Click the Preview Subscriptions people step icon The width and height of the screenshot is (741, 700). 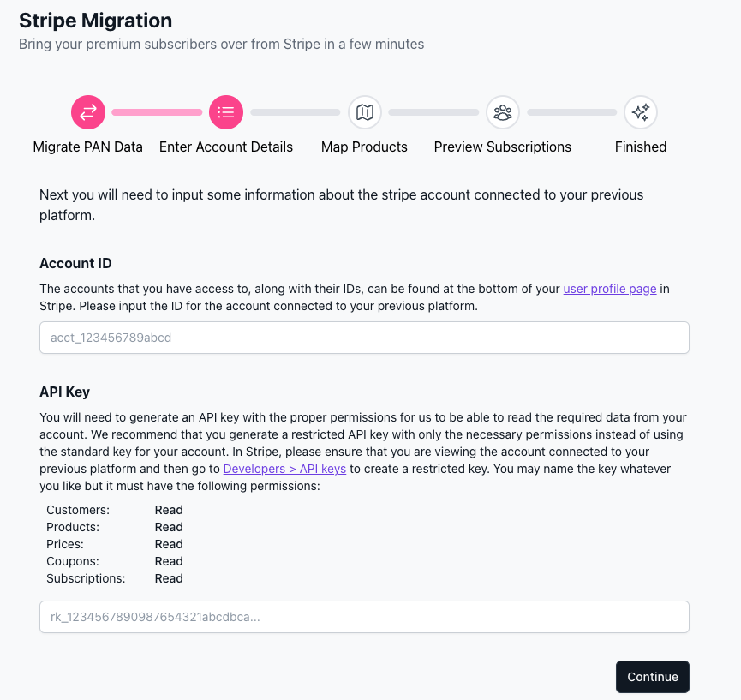click(502, 112)
